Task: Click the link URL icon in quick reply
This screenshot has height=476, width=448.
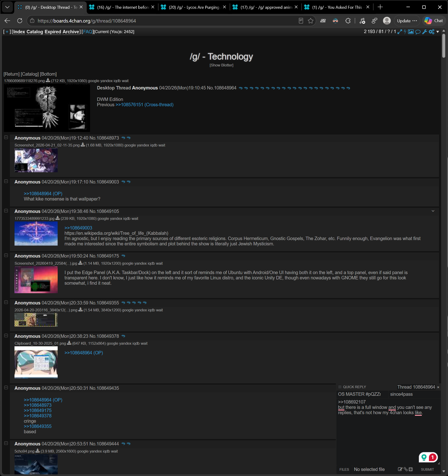Action: (405, 469)
